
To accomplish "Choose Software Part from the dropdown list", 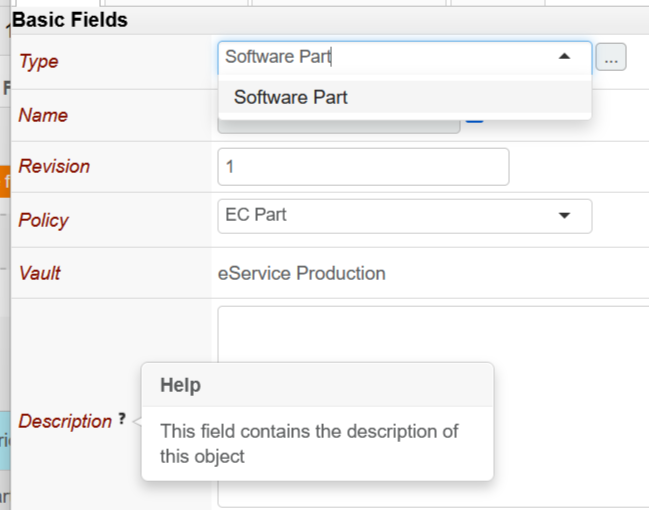I will [x=291, y=97].
